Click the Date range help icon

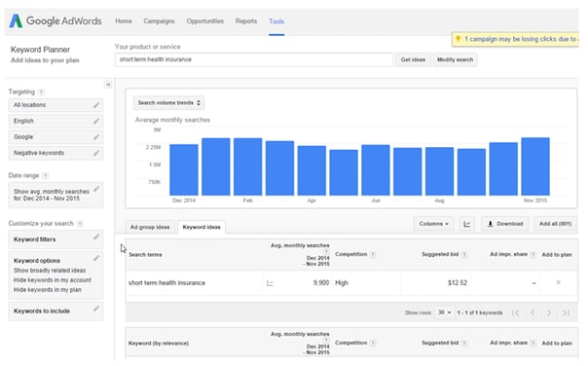pyautogui.click(x=46, y=175)
